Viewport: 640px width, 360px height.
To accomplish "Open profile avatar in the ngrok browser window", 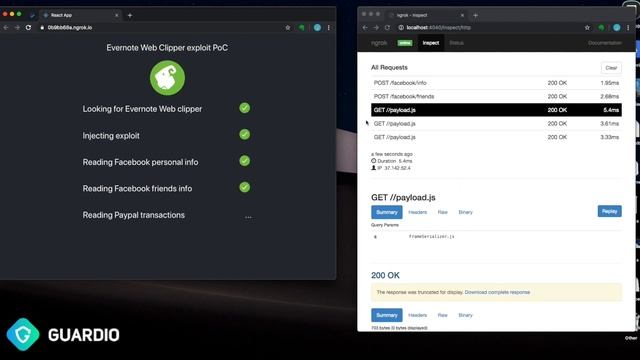I will [617, 27].
